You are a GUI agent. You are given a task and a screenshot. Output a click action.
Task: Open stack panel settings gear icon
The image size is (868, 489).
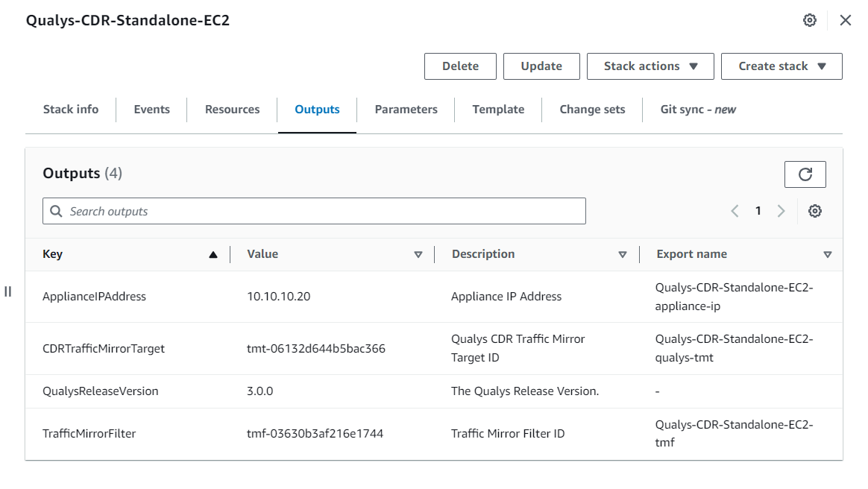tap(809, 20)
